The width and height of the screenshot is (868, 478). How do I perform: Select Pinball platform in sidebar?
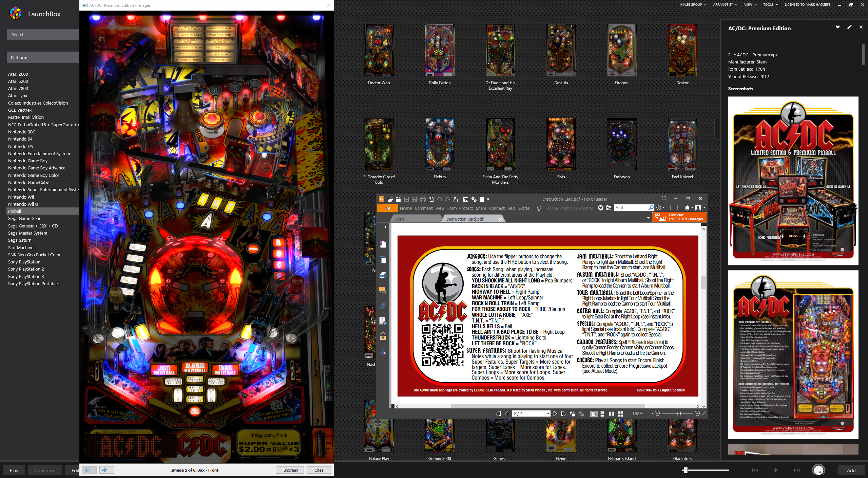click(43, 211)
